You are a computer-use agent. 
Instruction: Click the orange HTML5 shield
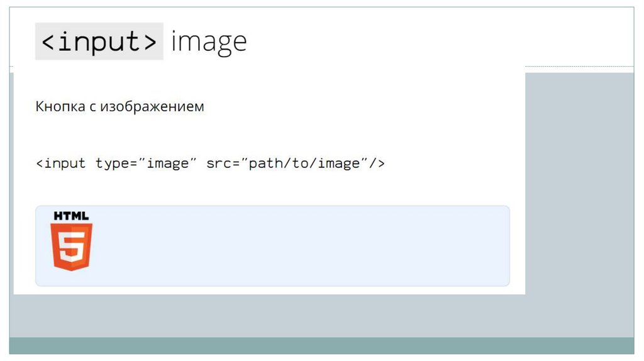click(x=71, y=247)
